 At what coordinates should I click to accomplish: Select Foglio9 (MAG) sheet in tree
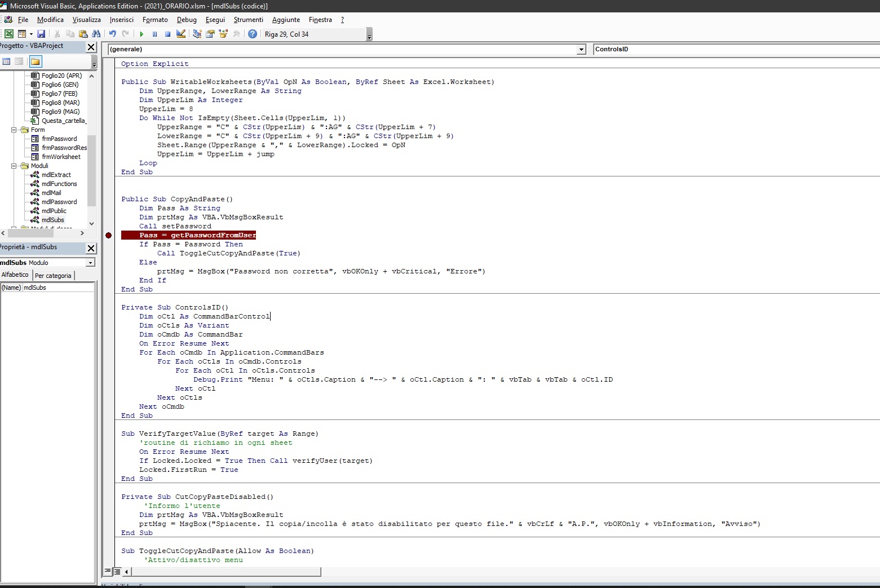(x=60, y=112)
